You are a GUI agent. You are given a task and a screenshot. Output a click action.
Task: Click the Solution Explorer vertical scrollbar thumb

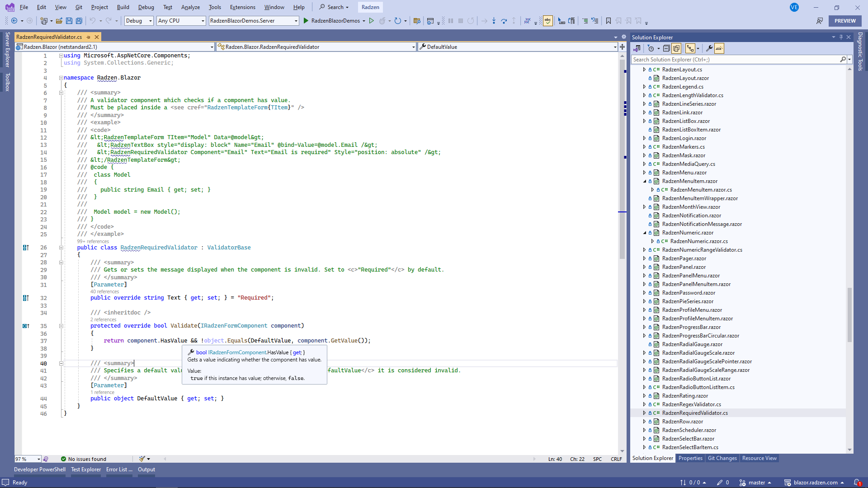click(849, 315)
